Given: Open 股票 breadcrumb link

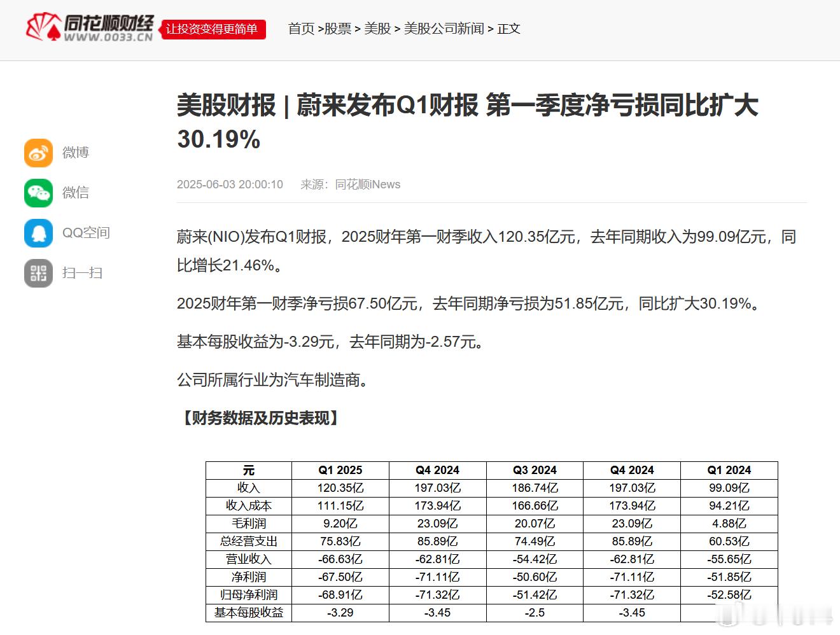Looking at the screenshot, I should [338, 29].
